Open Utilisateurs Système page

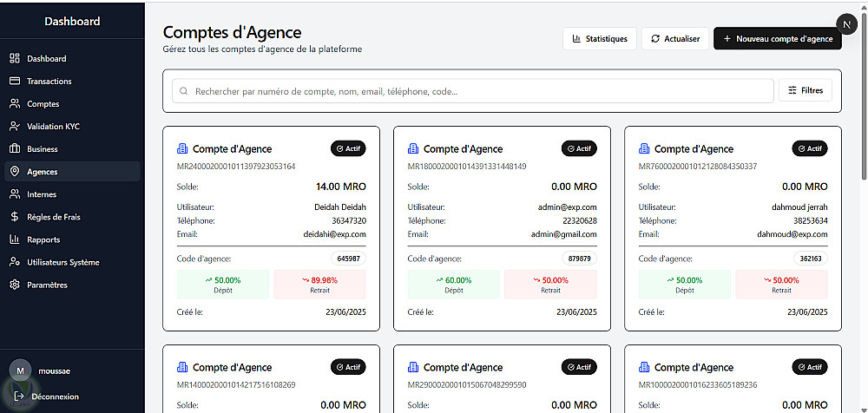(x=62, y=262)
